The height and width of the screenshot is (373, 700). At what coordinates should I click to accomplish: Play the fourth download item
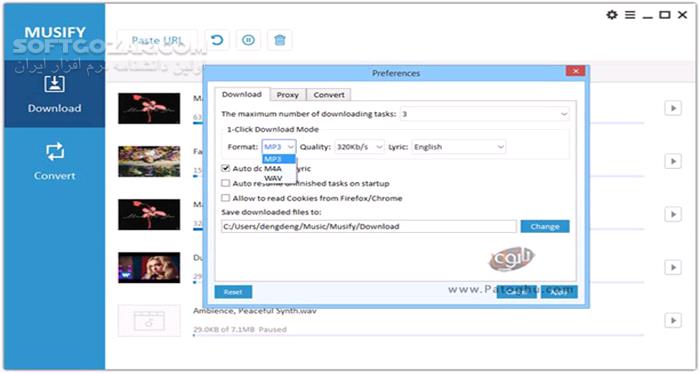(673, 267)
